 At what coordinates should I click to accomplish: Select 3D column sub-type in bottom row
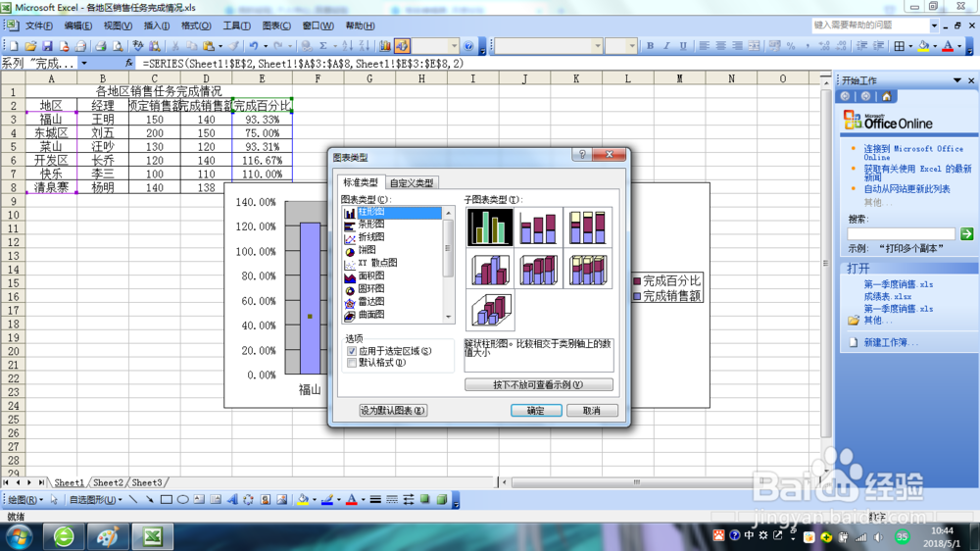(491, 310)
